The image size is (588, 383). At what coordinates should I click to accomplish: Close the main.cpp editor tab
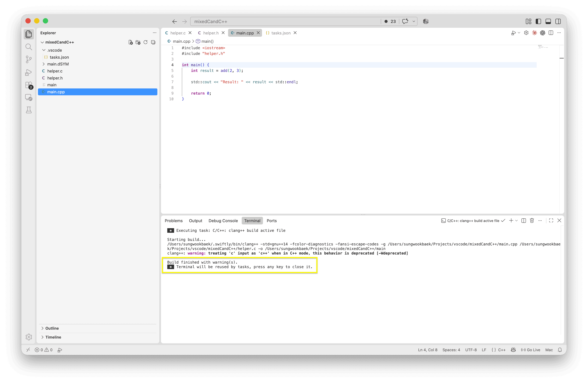click(258, 33)
